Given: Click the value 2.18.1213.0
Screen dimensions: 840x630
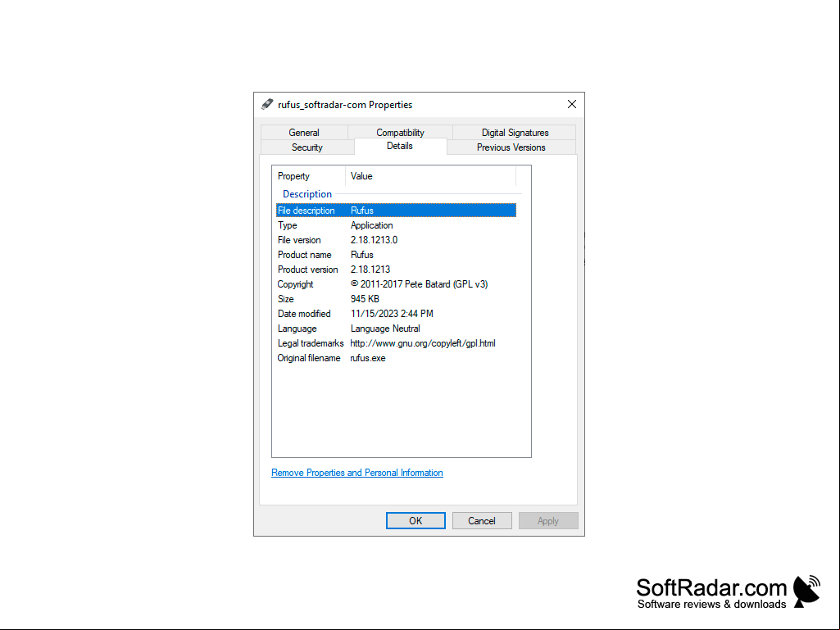Looking at the screenshot, I should (x=374, y=240).
